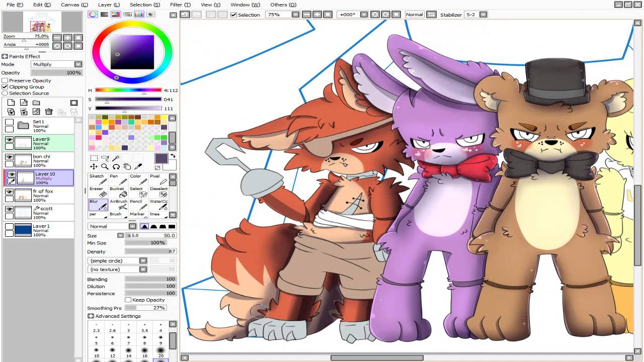Viewport: 644px width, 362px height.
Task: Click the navigator zoom in plus button
Action: point(67,38)
